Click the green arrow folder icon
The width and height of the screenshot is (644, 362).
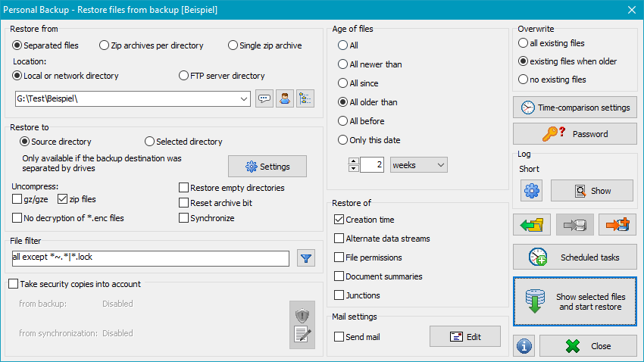[x=531, y=224]
